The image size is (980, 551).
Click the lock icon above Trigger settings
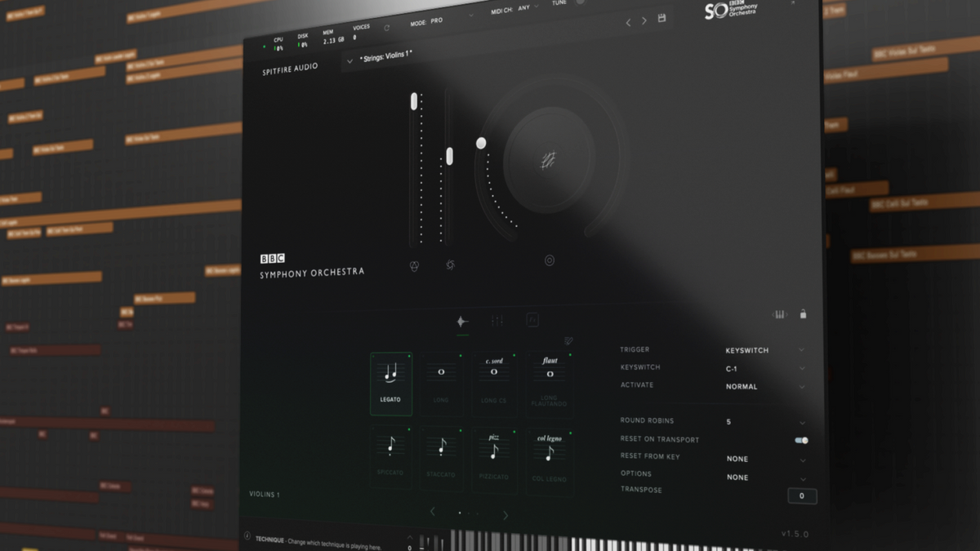803,314
